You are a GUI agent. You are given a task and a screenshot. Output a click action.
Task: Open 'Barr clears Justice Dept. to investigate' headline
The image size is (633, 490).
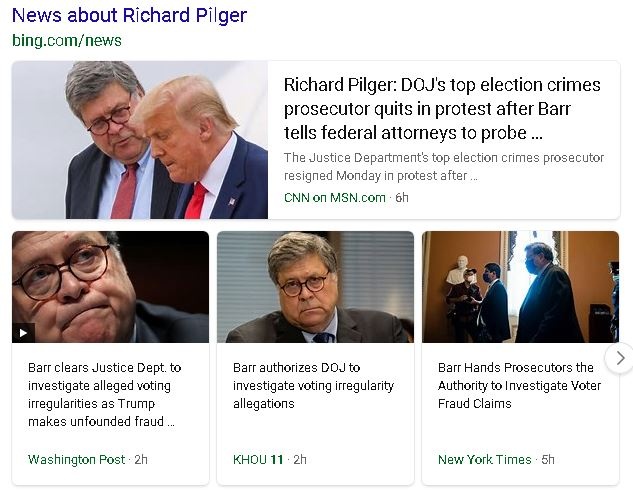click(103, 395)
